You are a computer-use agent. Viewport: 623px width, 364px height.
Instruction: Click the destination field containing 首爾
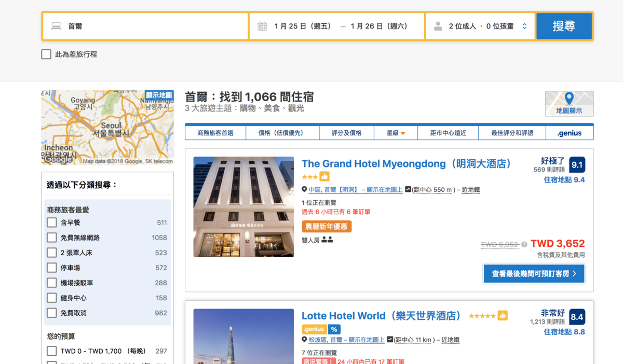coord(145,26)
